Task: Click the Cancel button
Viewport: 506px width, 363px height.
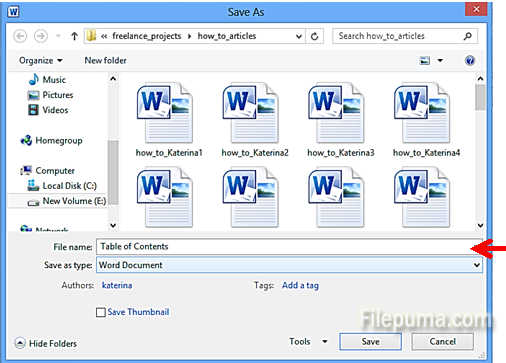Action: pyautogui.click(x=442, y=342)
